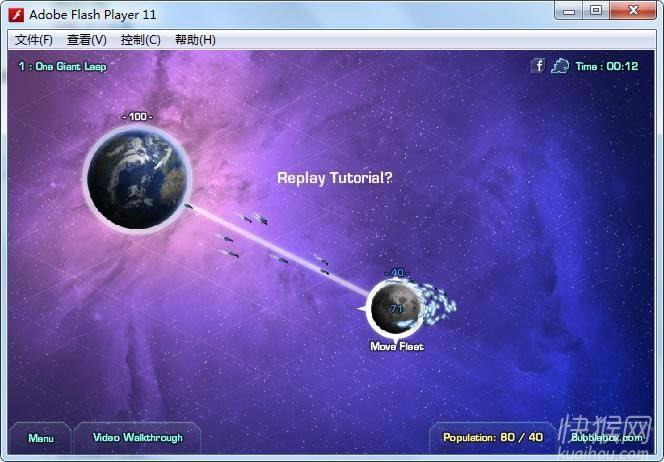Open the 帮助(H) menu
664x462 pixels.
click(195, 40)
